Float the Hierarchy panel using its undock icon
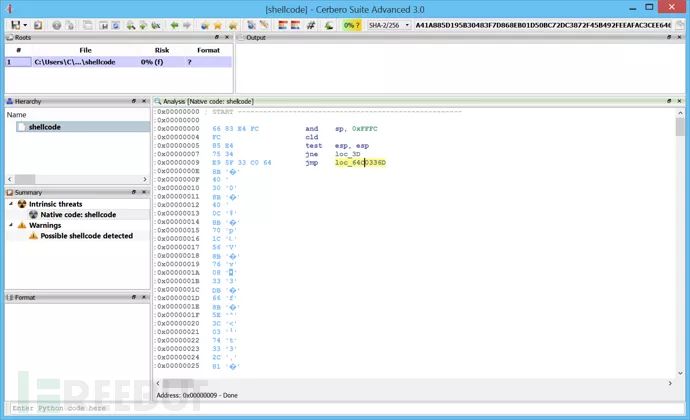Viewport: 690px width, 420px height. click(133, 101)
